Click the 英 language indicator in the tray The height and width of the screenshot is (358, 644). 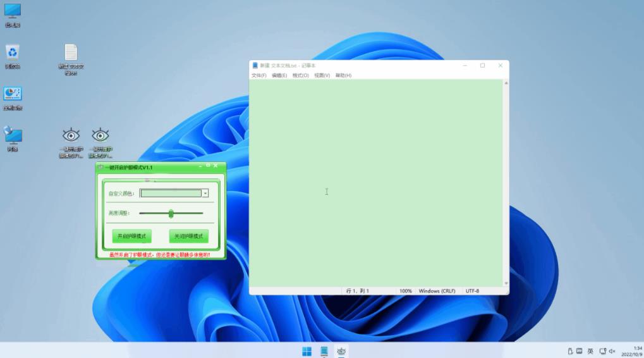[590, 352]
